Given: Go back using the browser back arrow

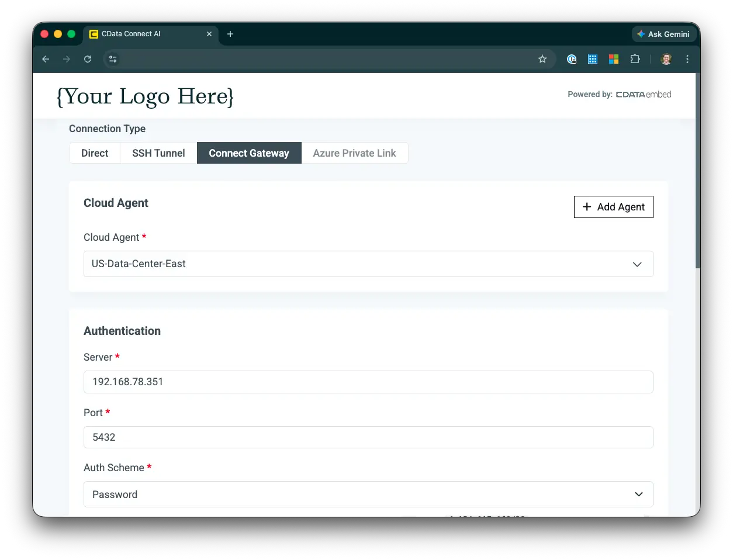Looking at the screenshot, I should (46, 59).
